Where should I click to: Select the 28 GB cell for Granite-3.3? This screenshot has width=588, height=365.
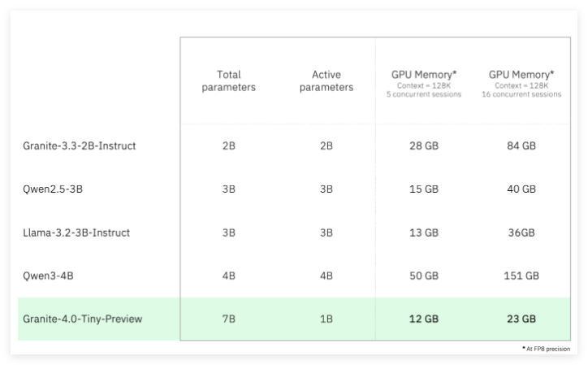pyautogui.click(x=426, y=146)
